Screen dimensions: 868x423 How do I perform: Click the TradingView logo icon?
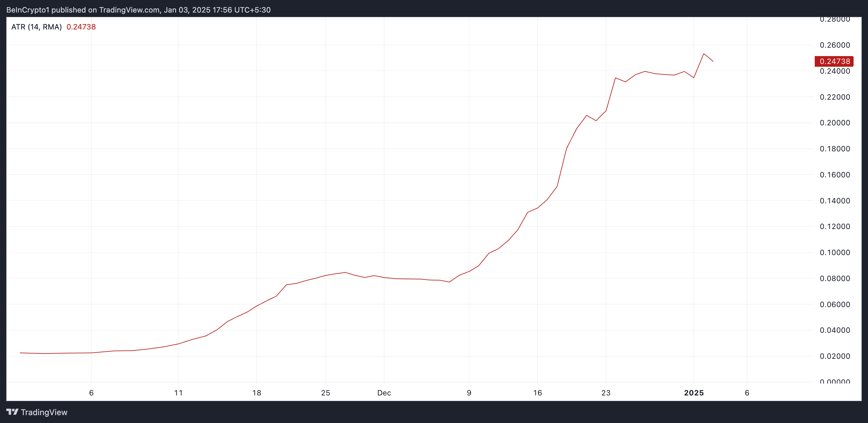click(13, 412)
